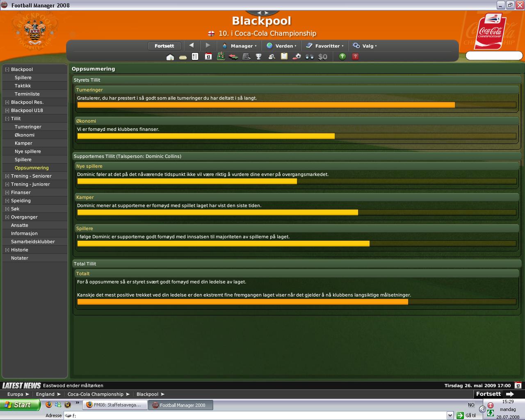
Task: Open the red question mark icon
Action: point(356,57)
